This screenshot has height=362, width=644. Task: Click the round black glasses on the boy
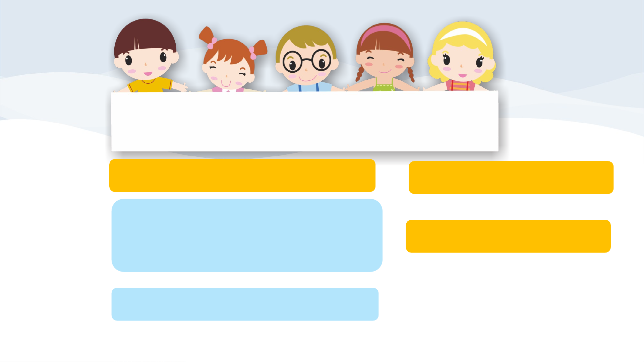307,62
